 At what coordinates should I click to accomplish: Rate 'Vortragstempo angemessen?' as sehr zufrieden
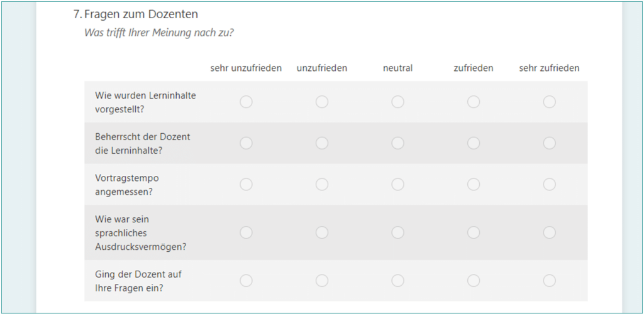point(550,185)
